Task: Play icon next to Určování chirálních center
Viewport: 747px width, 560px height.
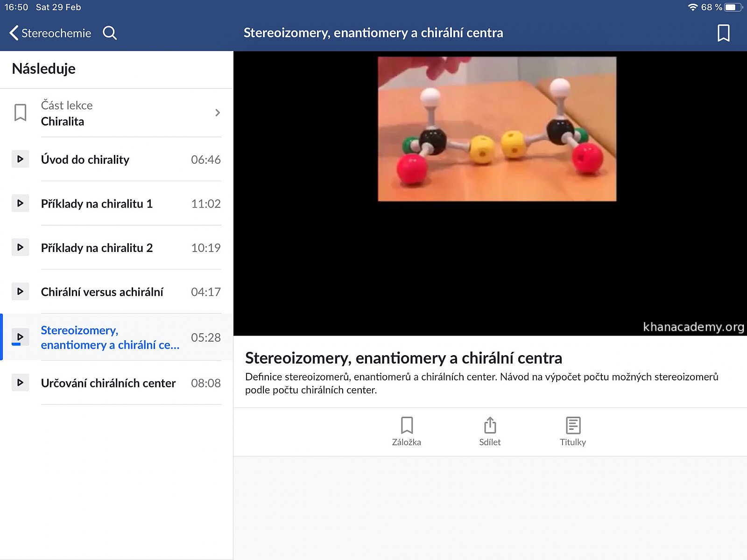Action: pyautogui.click(x=20, y=383)
